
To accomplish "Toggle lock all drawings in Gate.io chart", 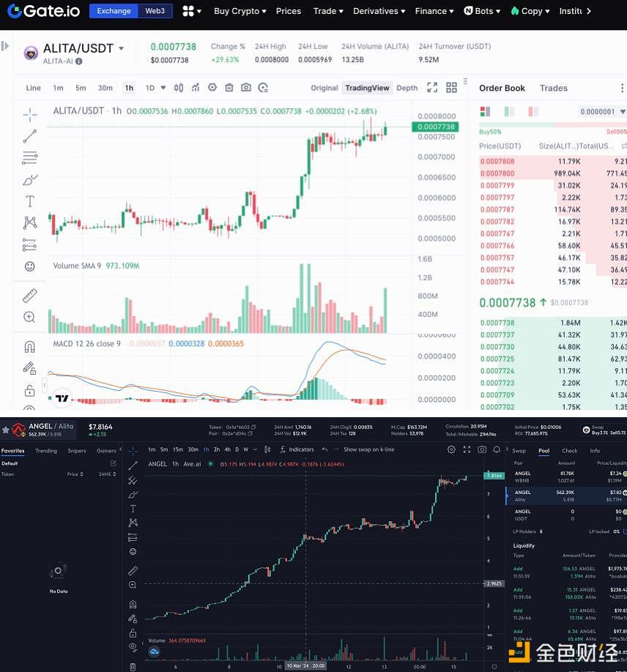I will point(29,390).
